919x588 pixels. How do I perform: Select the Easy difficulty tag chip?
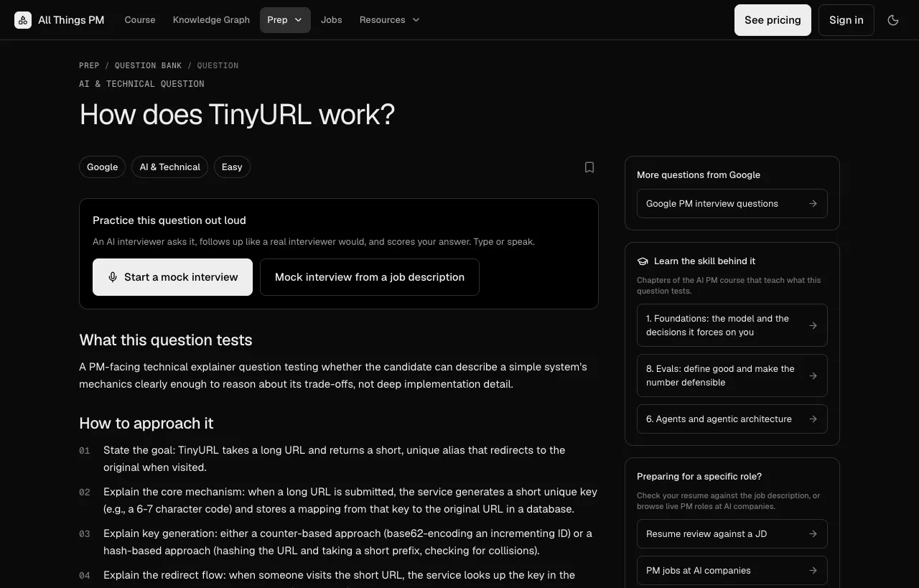(232, 167)
